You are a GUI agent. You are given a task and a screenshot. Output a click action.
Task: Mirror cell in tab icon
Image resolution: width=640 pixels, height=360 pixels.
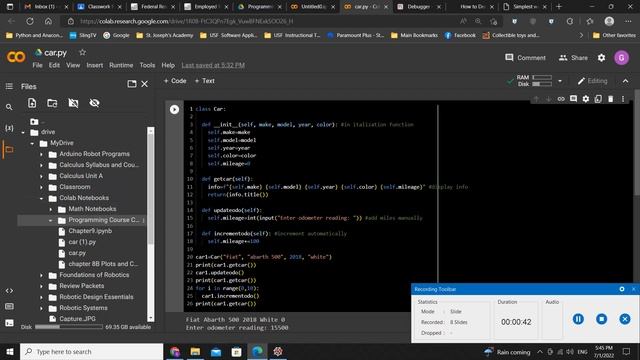[x=598, y=99]
